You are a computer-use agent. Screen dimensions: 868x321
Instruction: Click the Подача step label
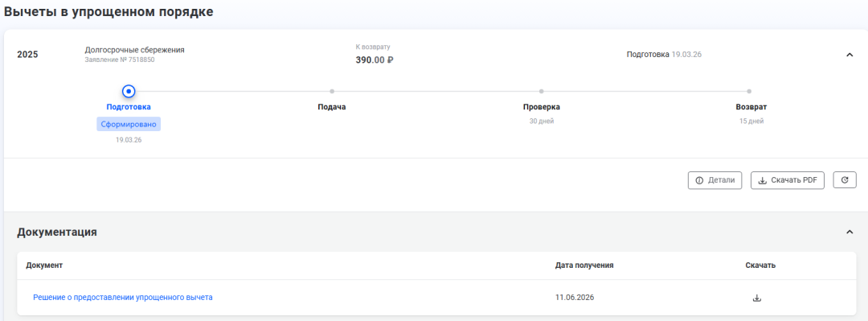332,107
